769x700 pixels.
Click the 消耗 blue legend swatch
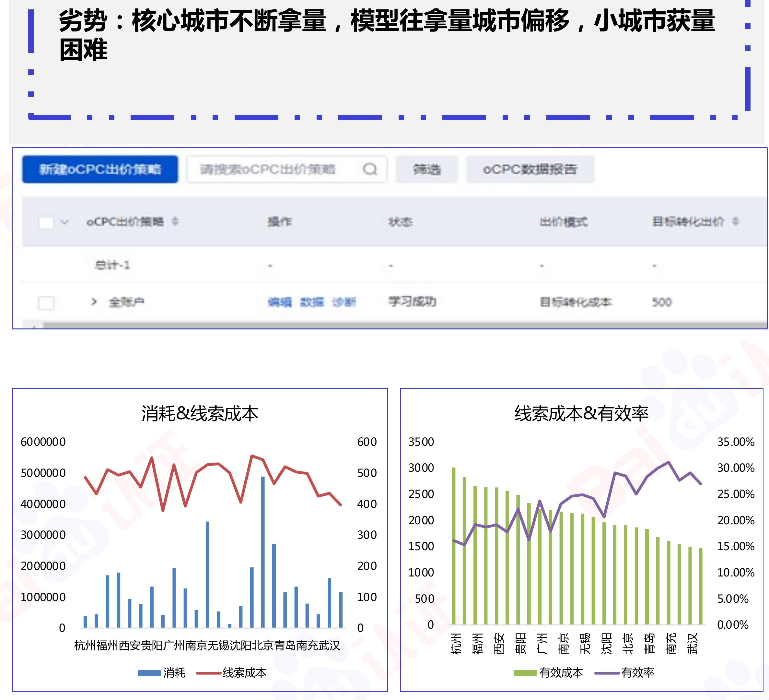coord(149,673)
